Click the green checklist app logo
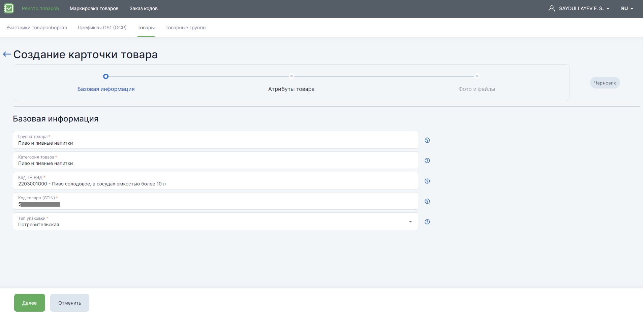The image size is (644, 314). pos(9,8)
